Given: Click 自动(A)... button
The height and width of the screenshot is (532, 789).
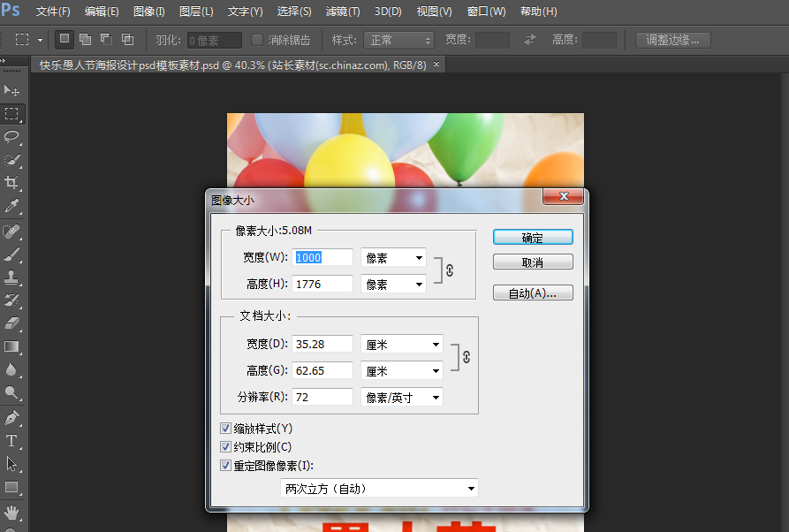Looking at the screenshot, I should coord(533,293).
